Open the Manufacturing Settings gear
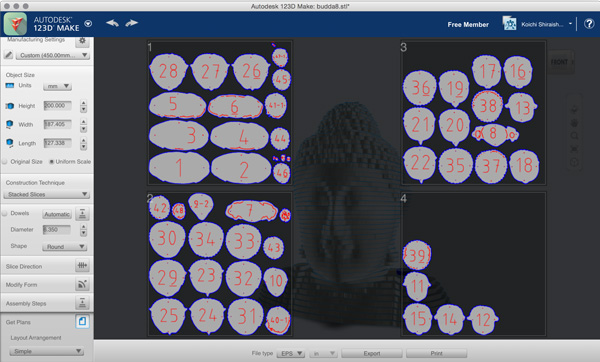Screen dimensions: 600x362 coord(82,41)
